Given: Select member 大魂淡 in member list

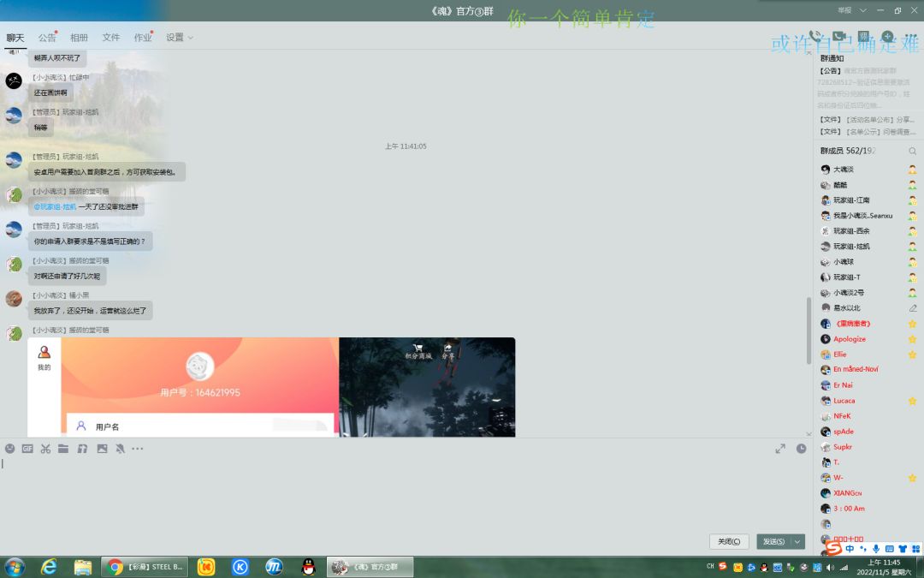Looking at the screenshot, I should (x=868, y=170).
